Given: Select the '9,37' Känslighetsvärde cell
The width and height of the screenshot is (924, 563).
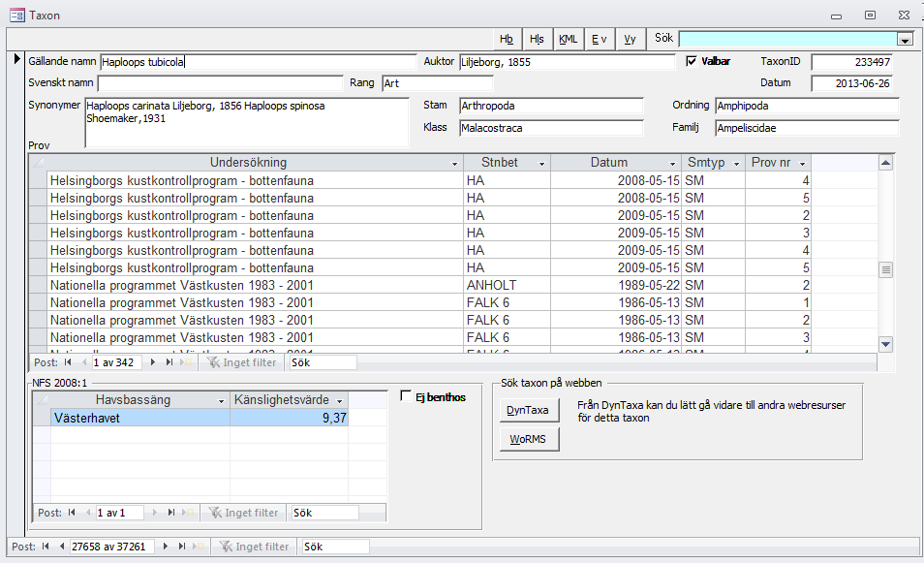Looking at the screenshot, I should tap(289, 418).
